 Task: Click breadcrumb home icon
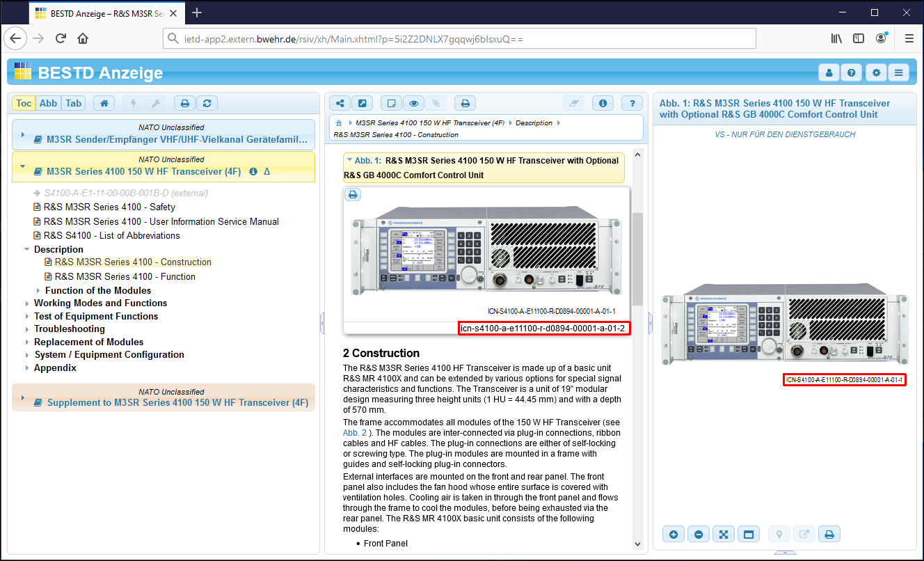pyautogui.click(x=339, y=123)
